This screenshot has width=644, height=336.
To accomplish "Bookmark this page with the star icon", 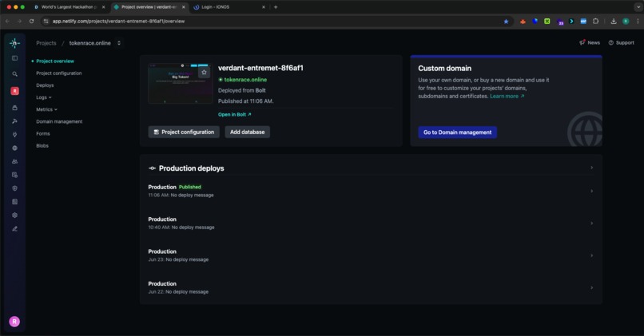I will pyautogui.click(x=506, y=22).
